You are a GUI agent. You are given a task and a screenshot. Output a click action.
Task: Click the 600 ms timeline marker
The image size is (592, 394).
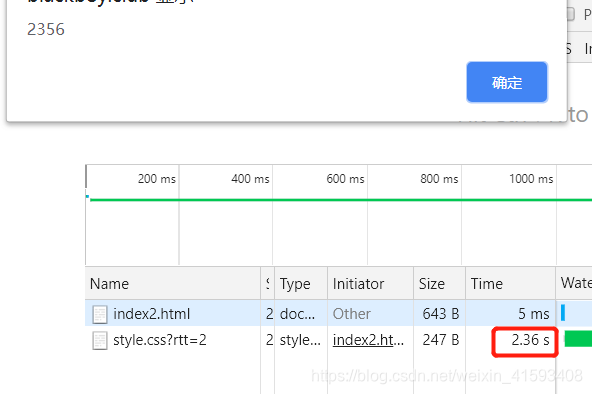[x=345, y=179]
